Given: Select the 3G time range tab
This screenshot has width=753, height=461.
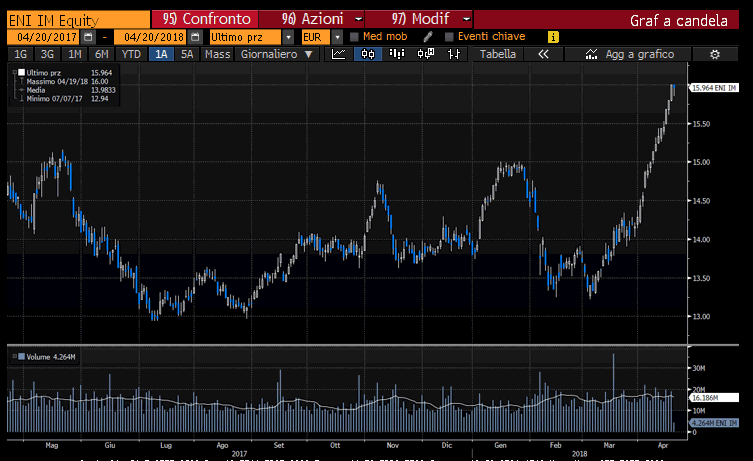Looking at the screenshot, I should (x=47, y=54).
